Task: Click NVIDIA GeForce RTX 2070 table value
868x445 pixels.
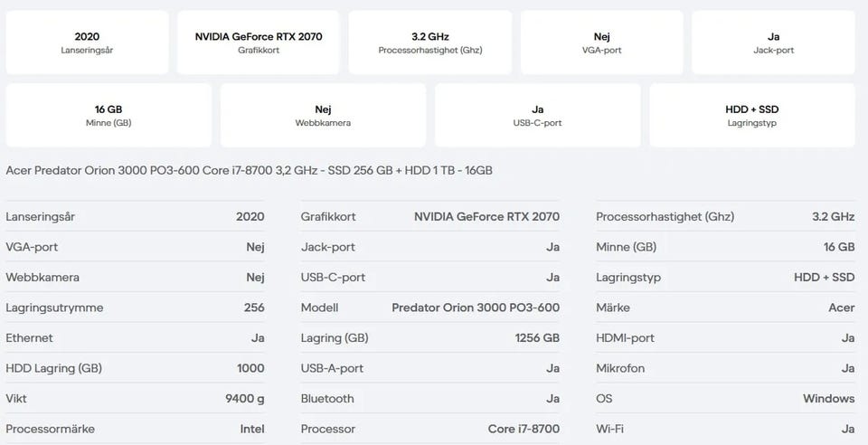Action: [486, 217]
